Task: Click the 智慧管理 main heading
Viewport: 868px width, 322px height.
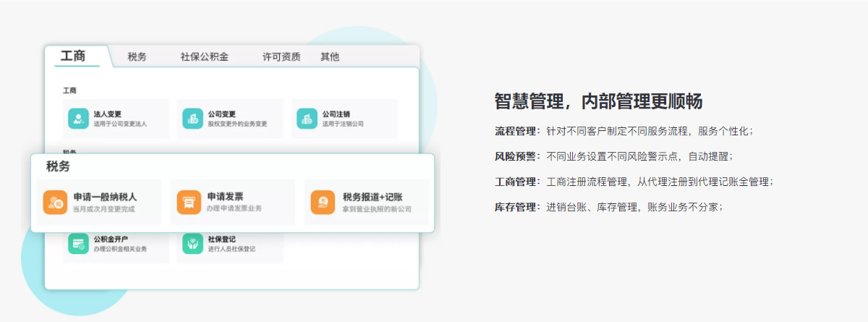Action: (598, 101)
